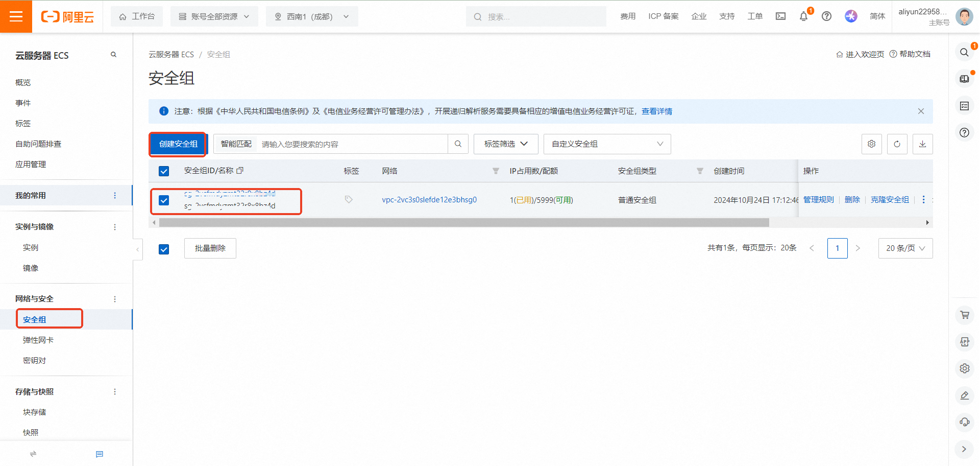Open the vpc-2vc3s0slefde12e3bhsg0 link
Viewport: 980px width, 466px height.
tap(429, 200)
